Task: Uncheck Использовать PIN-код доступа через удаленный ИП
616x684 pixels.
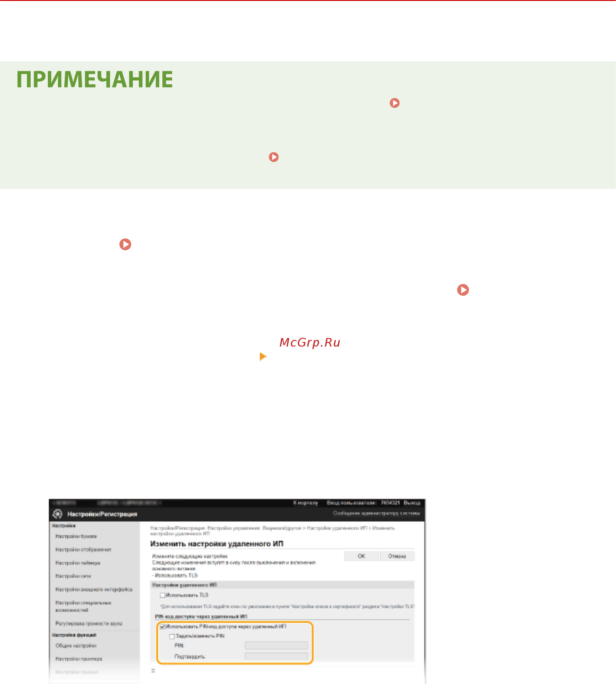Action: coord(163,627)
